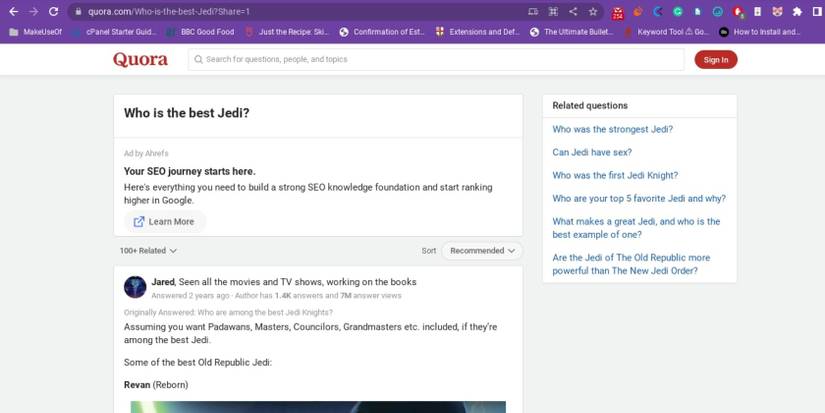
Task: Open the red circle extension with badge
Action: [x=738, y=12]
